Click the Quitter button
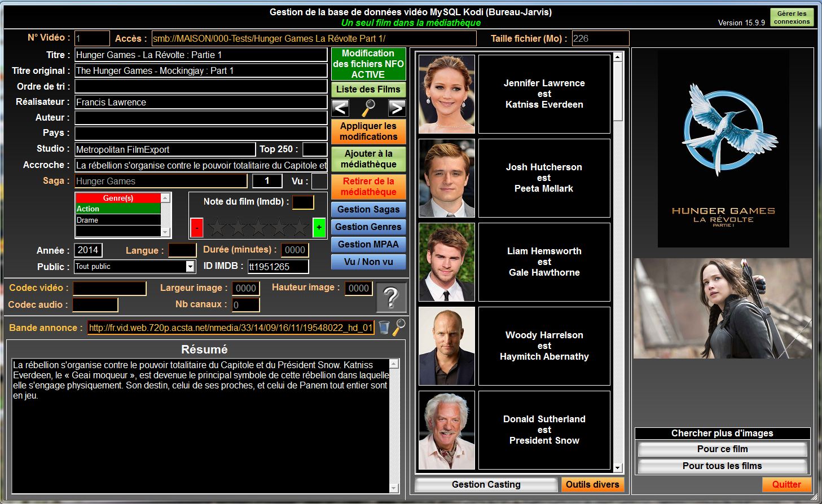 pyautogui.click(x=786, y=484)
